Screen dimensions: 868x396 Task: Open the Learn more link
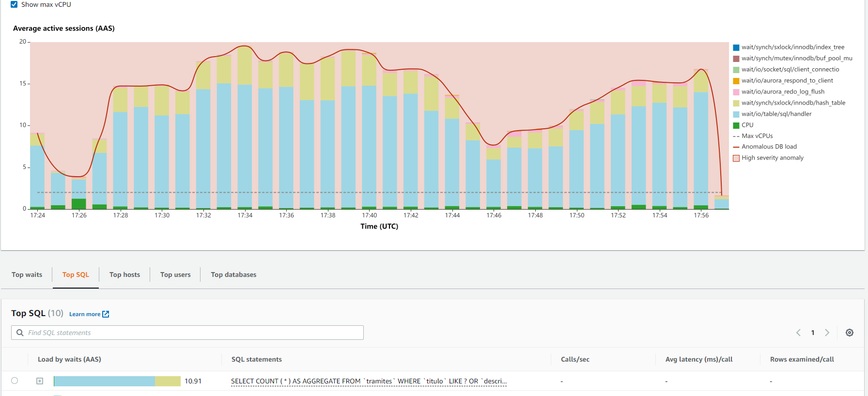(85, 314)
